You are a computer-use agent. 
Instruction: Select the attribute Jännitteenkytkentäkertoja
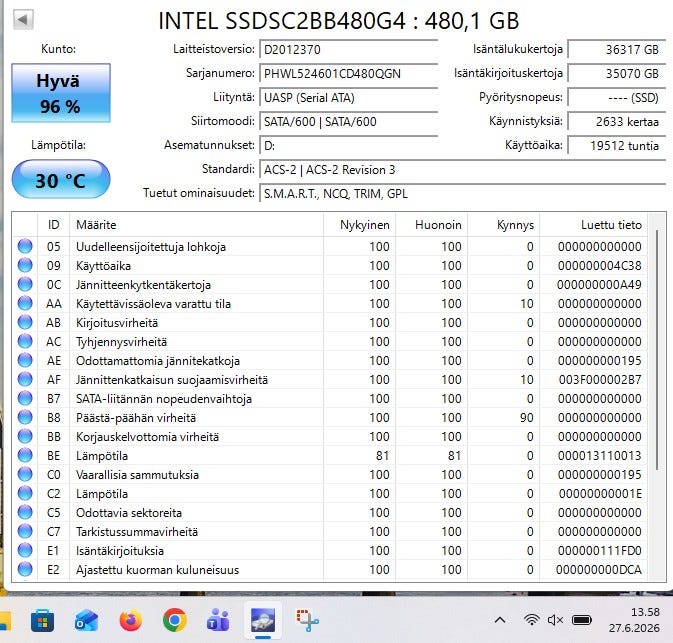(143, 285)
